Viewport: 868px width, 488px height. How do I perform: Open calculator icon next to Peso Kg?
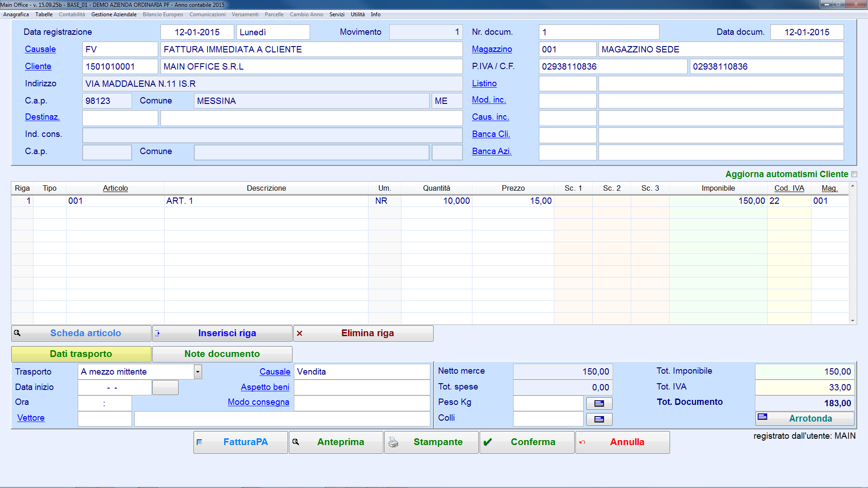[599, 404]
